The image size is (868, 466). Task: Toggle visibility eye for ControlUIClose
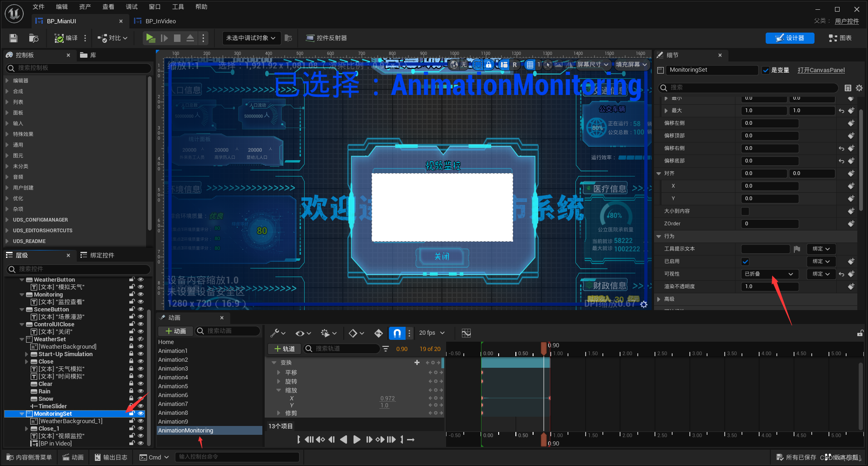[x=140, y=324]
